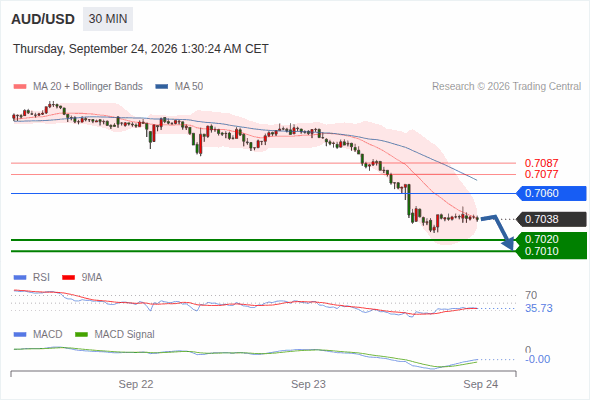Click the green MACD Signal legend swatch
This screenshot has width=590, height=400.
(x=81, y=335)
